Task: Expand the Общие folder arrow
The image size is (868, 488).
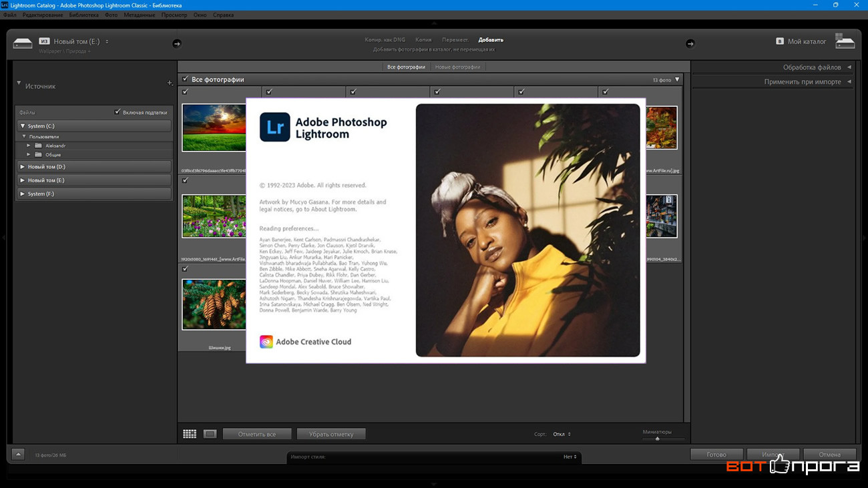Action: tap(29, 155)
